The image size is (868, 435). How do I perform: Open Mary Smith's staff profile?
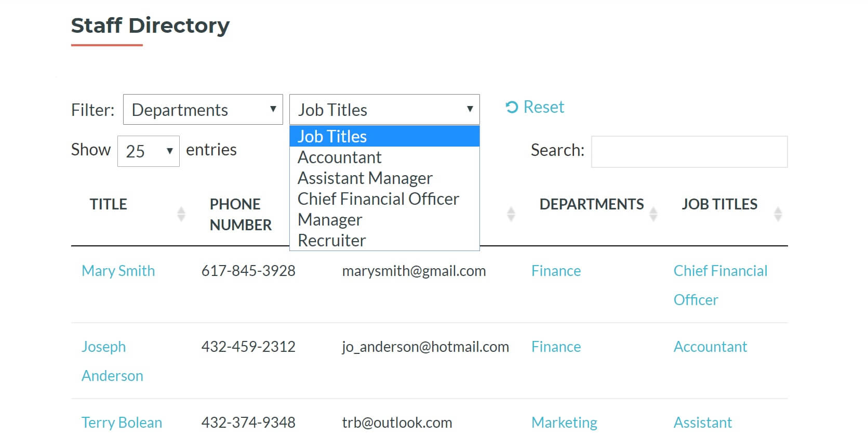118,270
